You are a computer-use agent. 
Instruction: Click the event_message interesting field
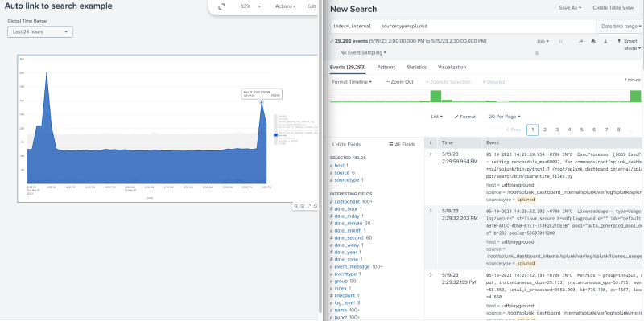click(x=352, y=267)
